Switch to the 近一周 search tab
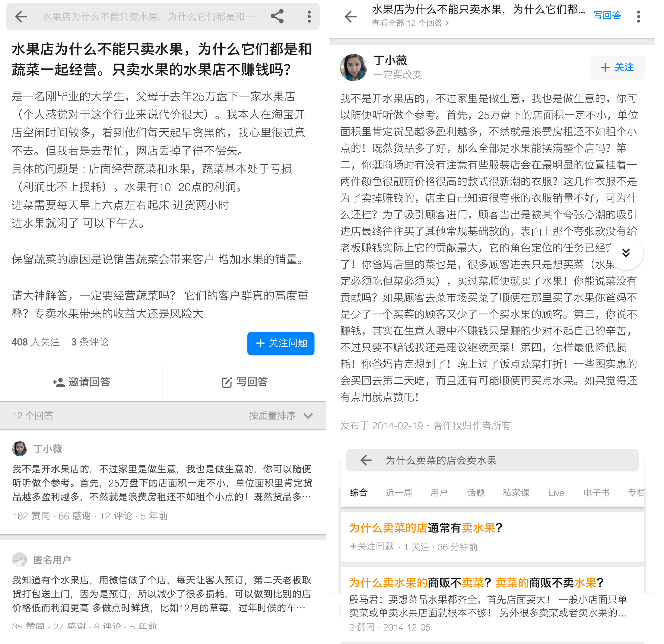Image resolution: width=664 pixels, height=644 pixels. [399, 492]
